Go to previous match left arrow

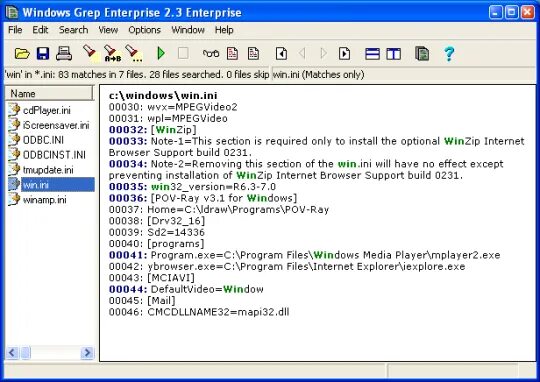point(302,53)
